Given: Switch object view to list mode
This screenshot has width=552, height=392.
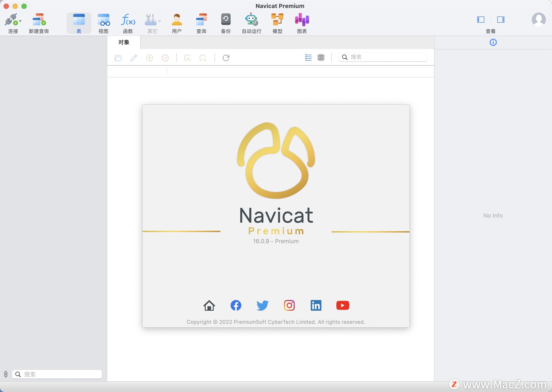Looking at the screenshot, I should click(308, 58).
